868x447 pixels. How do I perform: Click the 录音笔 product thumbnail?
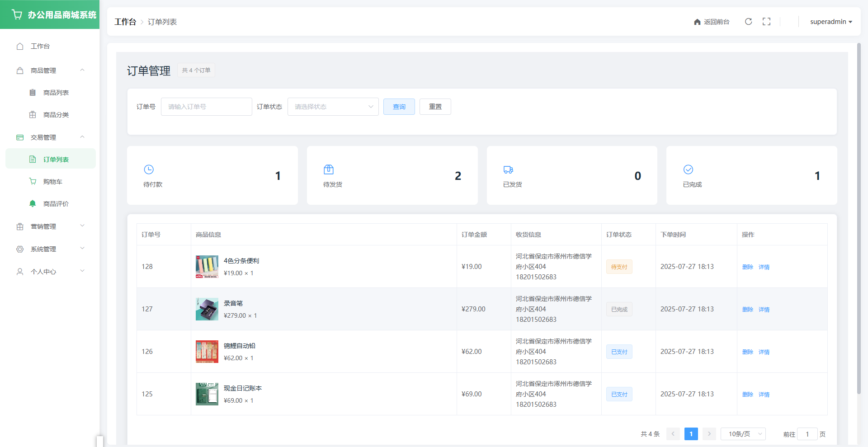coord(207,309)
